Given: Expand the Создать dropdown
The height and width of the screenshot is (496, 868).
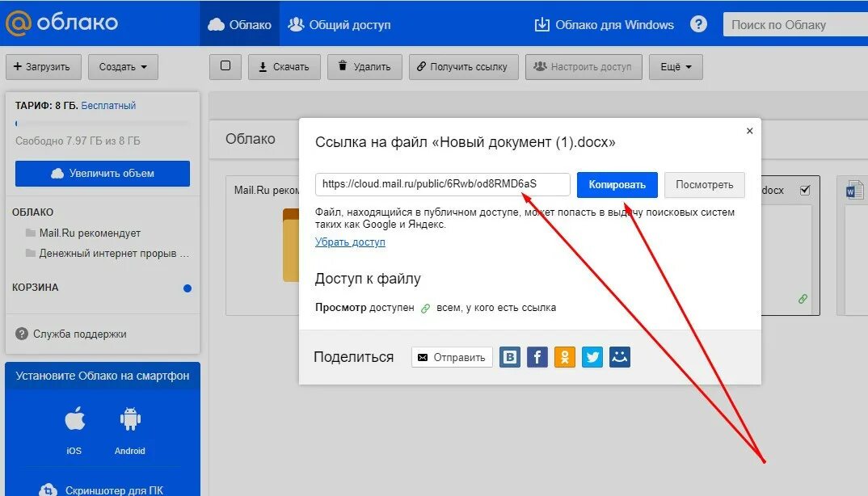Looking at the screenshot, I should tap(123, 67).
